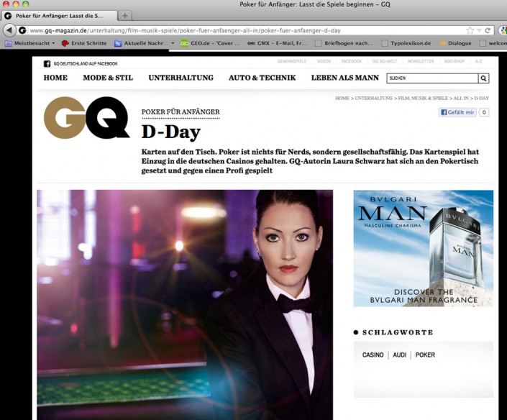
Task: Click the browser back arrow button
Action: click(9, 30)
